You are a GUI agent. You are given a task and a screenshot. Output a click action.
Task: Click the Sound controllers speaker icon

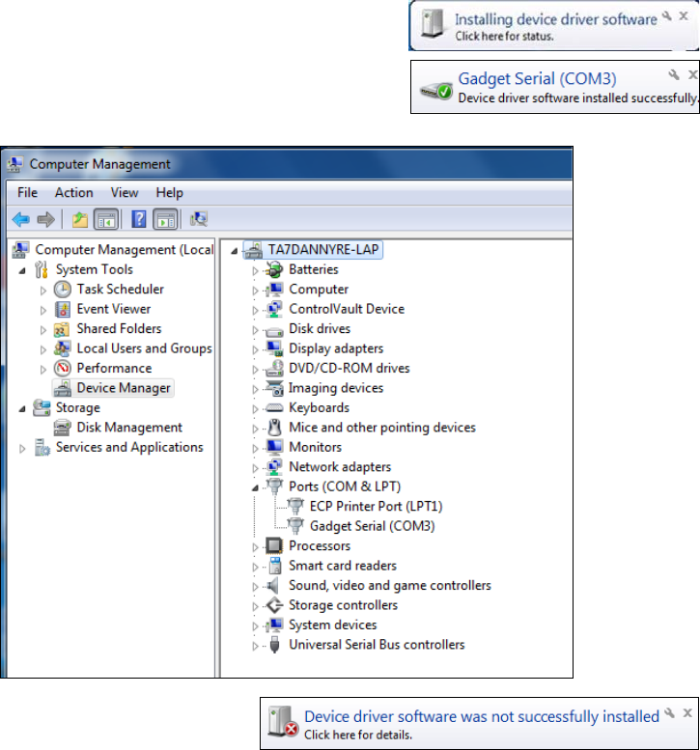click(272, 586)
